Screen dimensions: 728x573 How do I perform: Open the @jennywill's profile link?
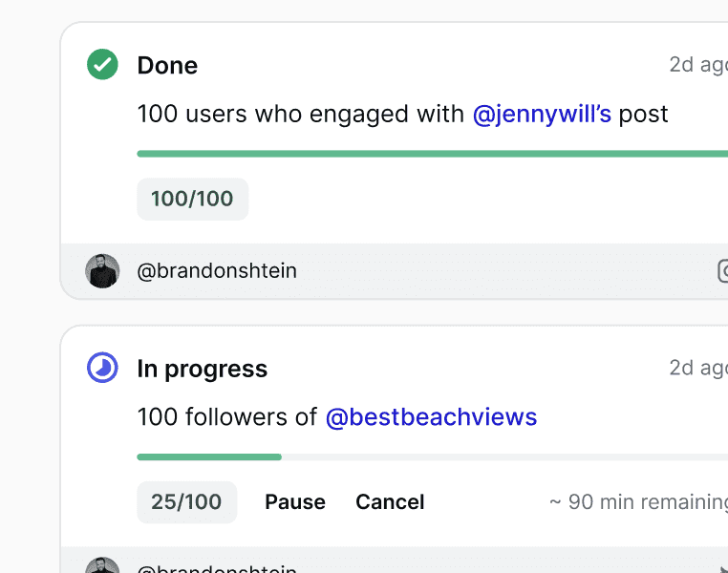tap(542, 115)
